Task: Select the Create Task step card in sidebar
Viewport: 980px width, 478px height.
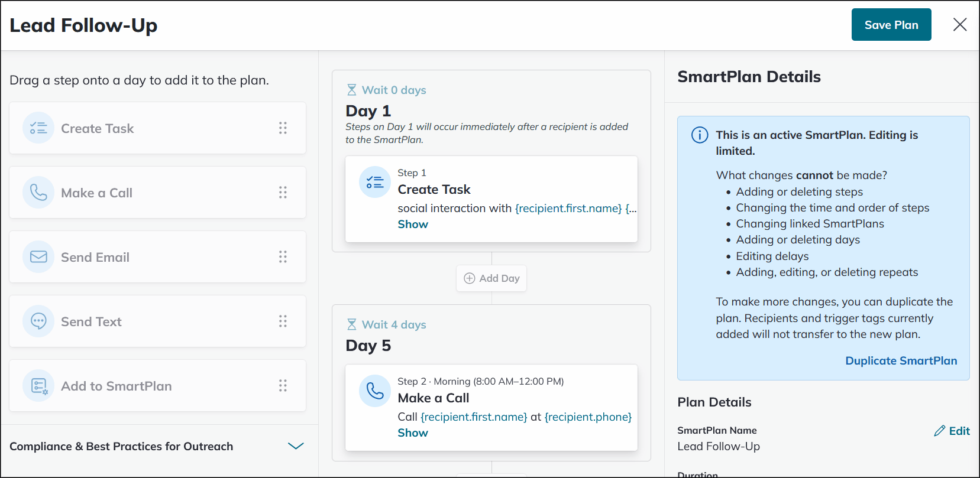Action: click(x=157, y=128)
